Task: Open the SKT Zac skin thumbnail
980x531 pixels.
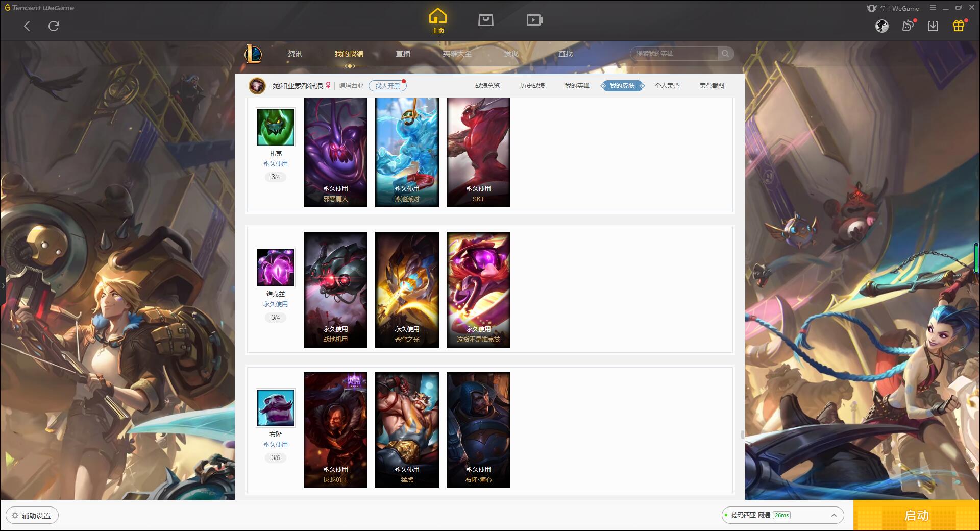Action: click(x=478, y=153)
